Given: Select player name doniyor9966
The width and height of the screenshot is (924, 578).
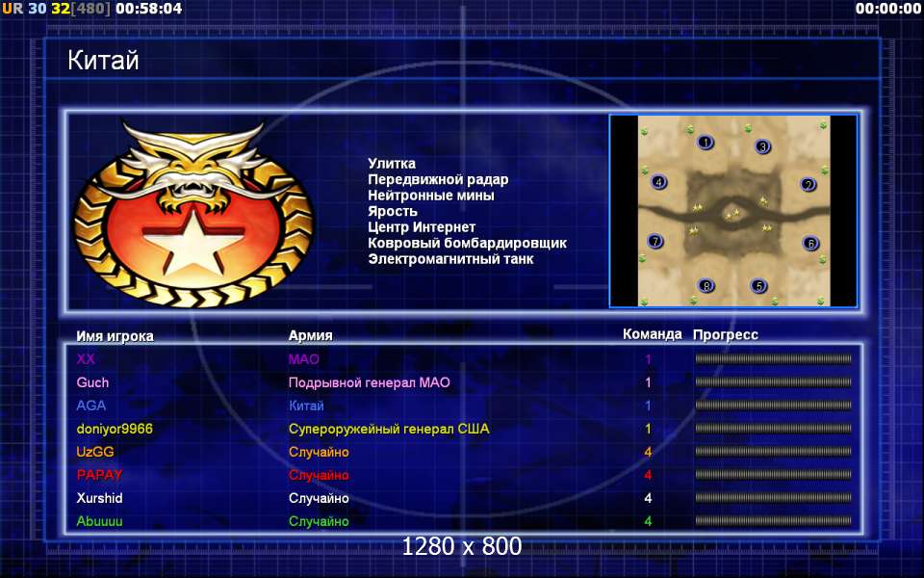Looking at the screenshot, I should [115, 429].
